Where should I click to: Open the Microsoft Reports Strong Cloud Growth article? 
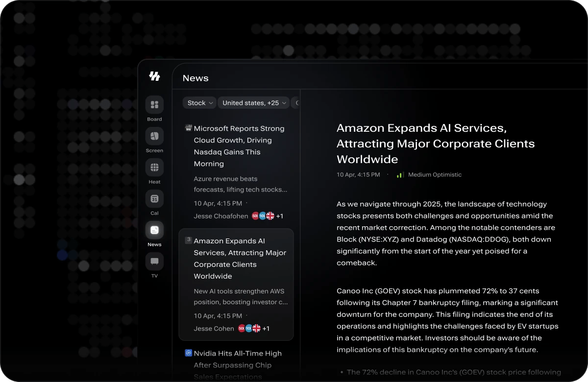[x=239, y=146]
